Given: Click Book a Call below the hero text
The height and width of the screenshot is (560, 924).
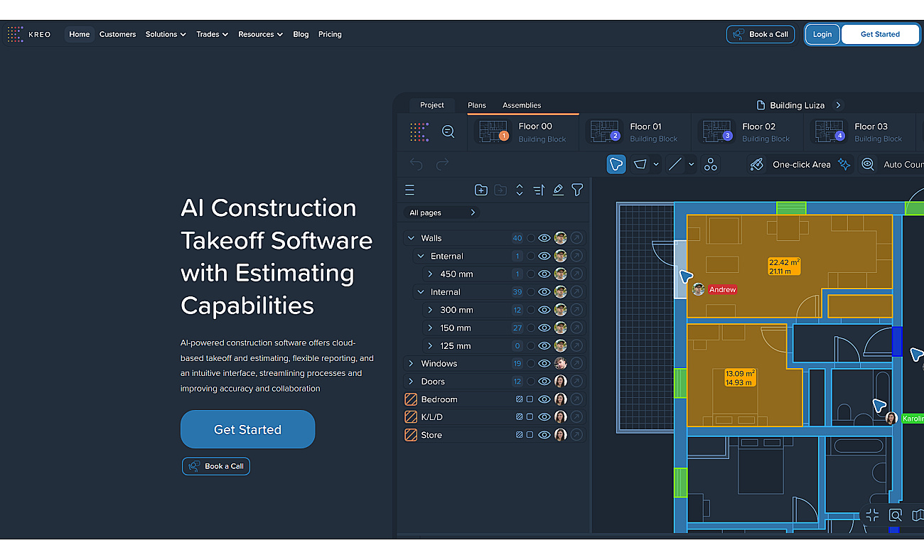Looking at the screenshot, I should (x=216, y=466).
